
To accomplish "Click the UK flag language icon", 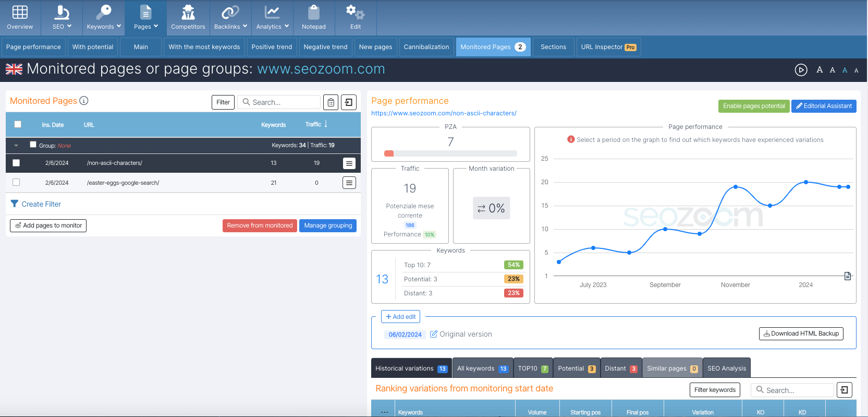I will point(14,69).
